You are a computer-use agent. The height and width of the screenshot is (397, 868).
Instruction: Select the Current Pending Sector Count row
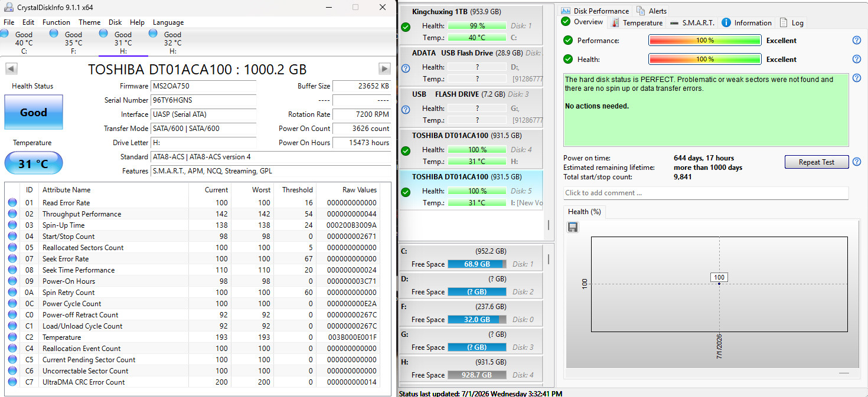[192, 360]
